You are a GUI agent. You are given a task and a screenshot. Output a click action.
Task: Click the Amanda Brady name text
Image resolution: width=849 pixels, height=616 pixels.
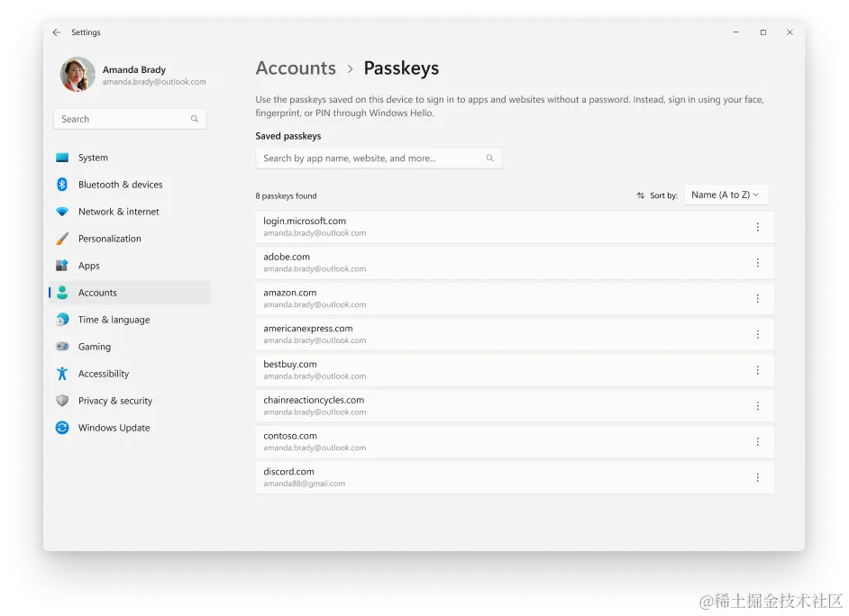(133, 69)
